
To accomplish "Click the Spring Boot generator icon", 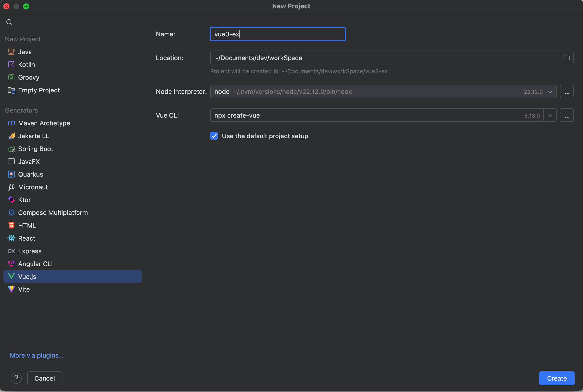I will click(x=12, y=149).
